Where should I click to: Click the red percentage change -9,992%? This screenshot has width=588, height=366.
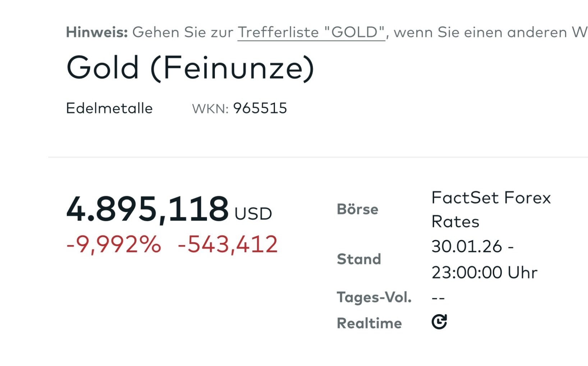click(114, 244)
